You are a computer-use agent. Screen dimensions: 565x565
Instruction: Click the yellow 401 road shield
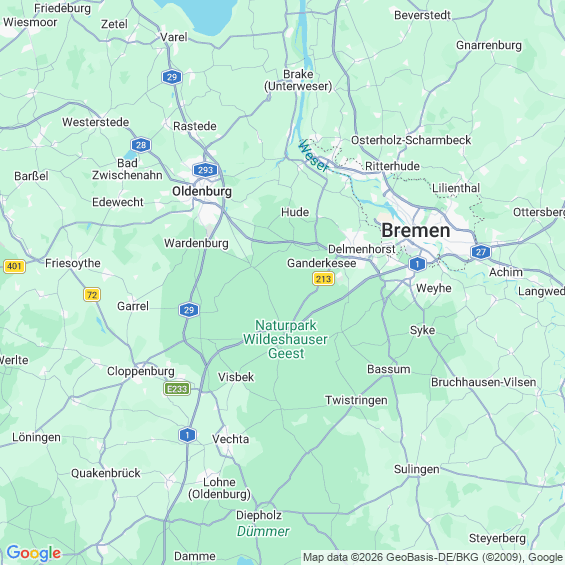click(x=14, y=266)
